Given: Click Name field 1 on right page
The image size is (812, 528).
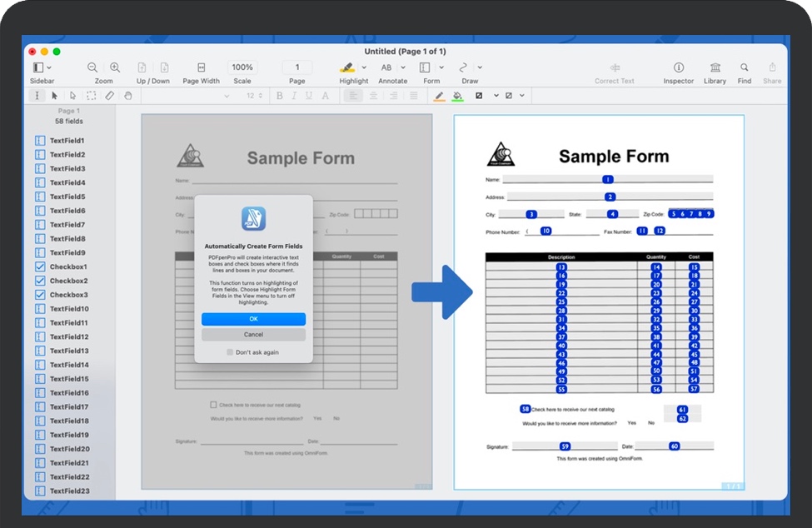Looking at the screenshot, I should pos(608,179).
